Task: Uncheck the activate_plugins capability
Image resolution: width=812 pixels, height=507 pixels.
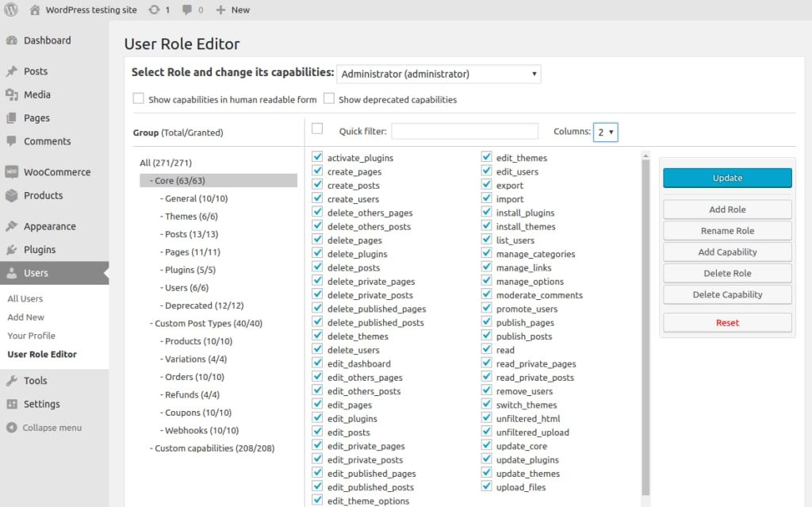Action: click(x=317, y=157)
